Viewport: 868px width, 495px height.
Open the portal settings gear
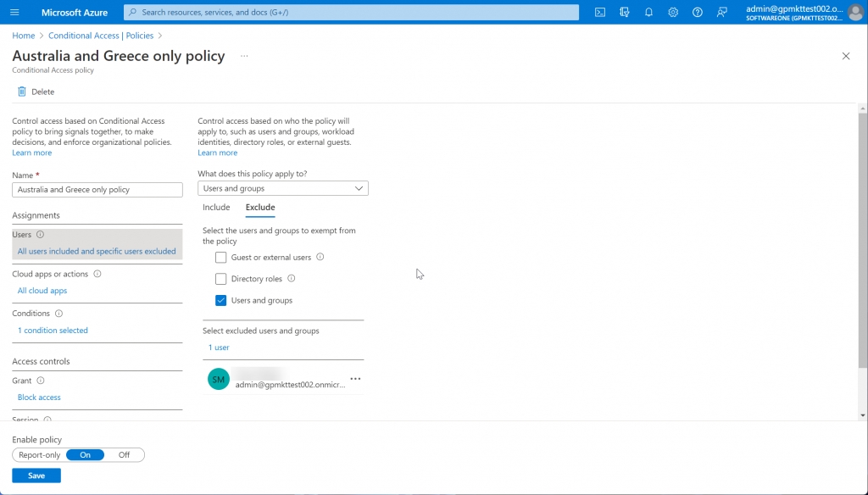coord(673,12)
